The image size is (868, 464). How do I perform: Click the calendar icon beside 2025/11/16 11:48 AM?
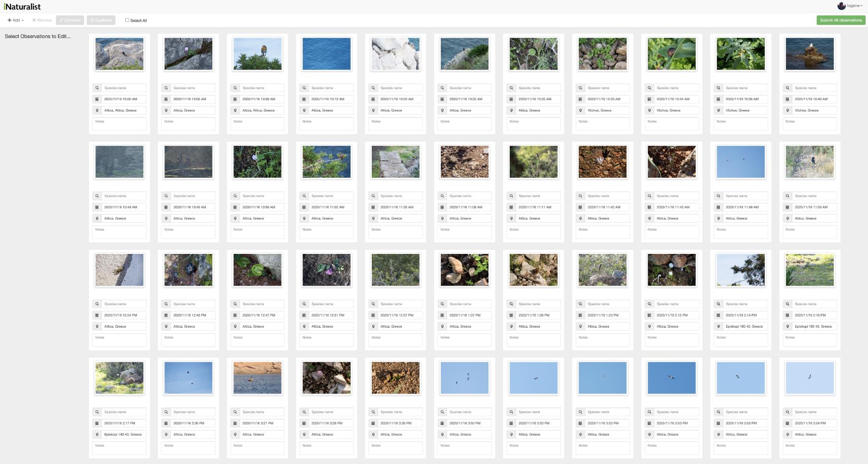[x=718, y=207]
